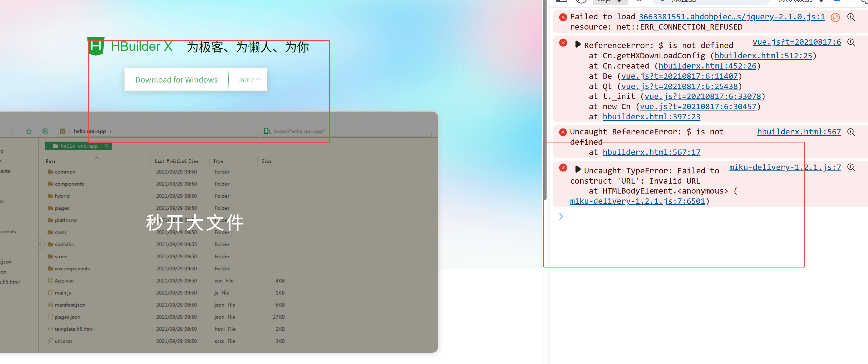Viewport: 868px width, 364px height.
Task: Click the App.vue file icon
Action: point(50,280)
